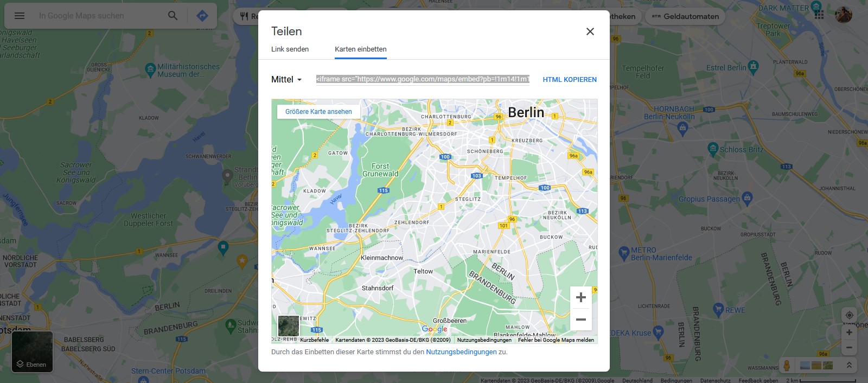Viewport: 868px width, 383px height.
Task: Click HTML KOPIEREN button
Action: click(x=570, y=80)
